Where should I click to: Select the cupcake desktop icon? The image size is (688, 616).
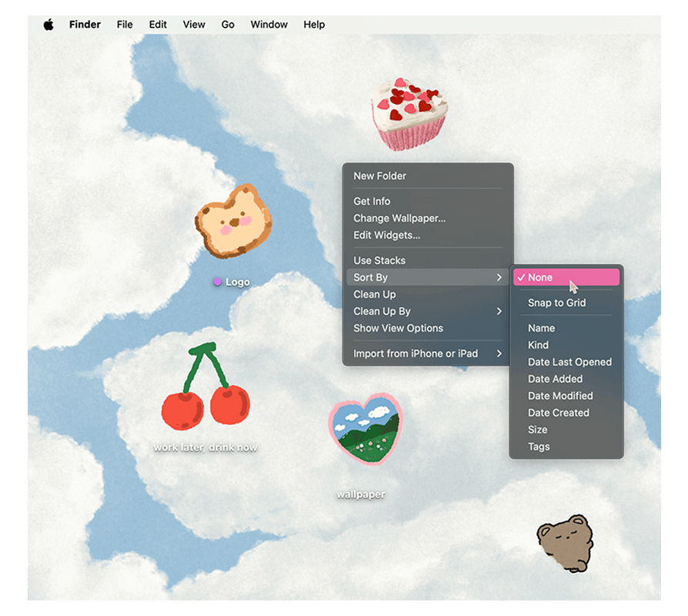pyautogui.click(x=409, y=114)
